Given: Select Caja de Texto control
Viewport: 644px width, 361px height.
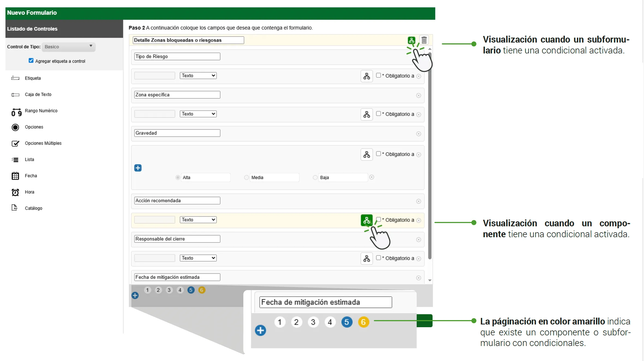Looking at the screenshot, I should (38, 95).
